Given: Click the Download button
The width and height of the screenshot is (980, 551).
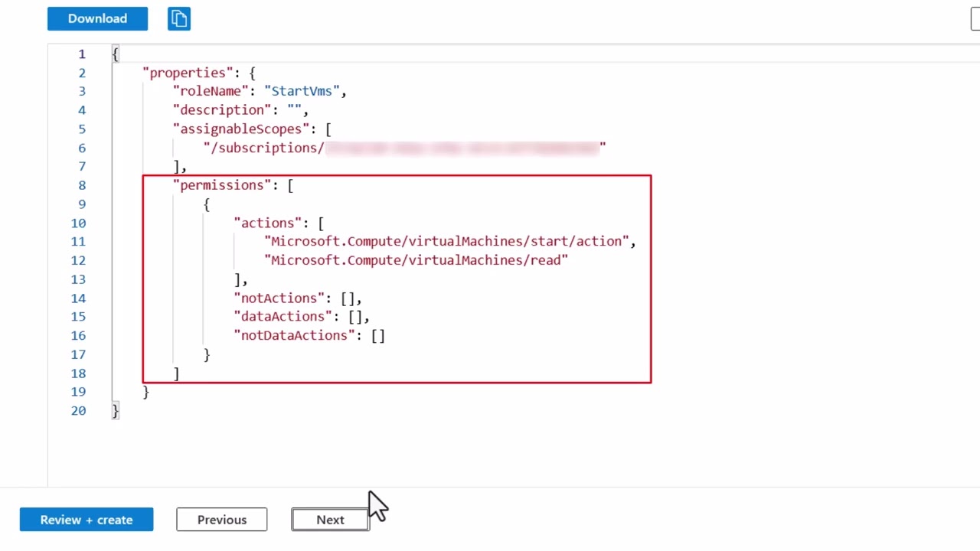Looking at the screenshot, I should 97,18.
